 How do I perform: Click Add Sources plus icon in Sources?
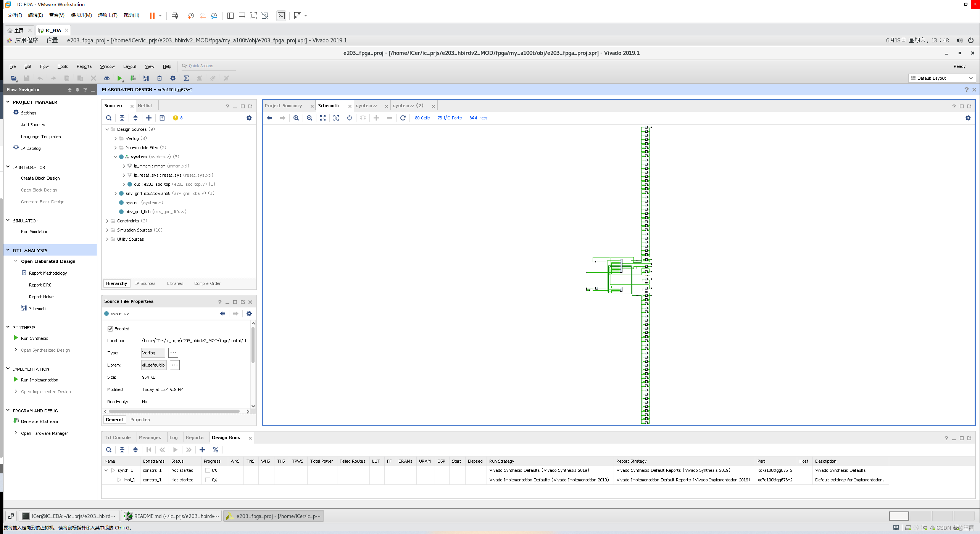[149, 118]
